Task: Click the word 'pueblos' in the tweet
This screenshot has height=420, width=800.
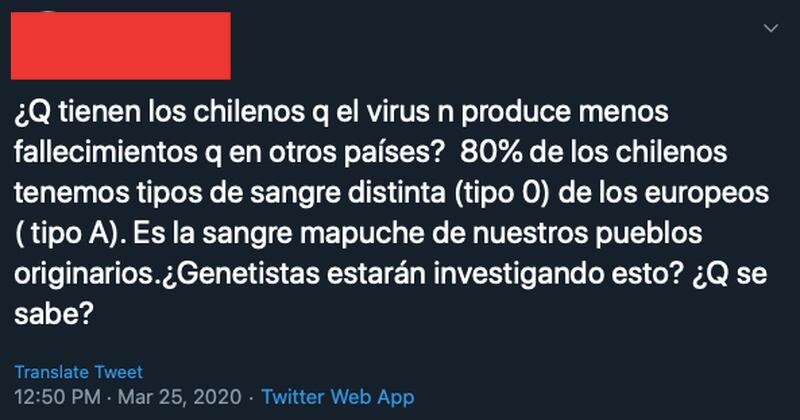Action: pos(647,235)
